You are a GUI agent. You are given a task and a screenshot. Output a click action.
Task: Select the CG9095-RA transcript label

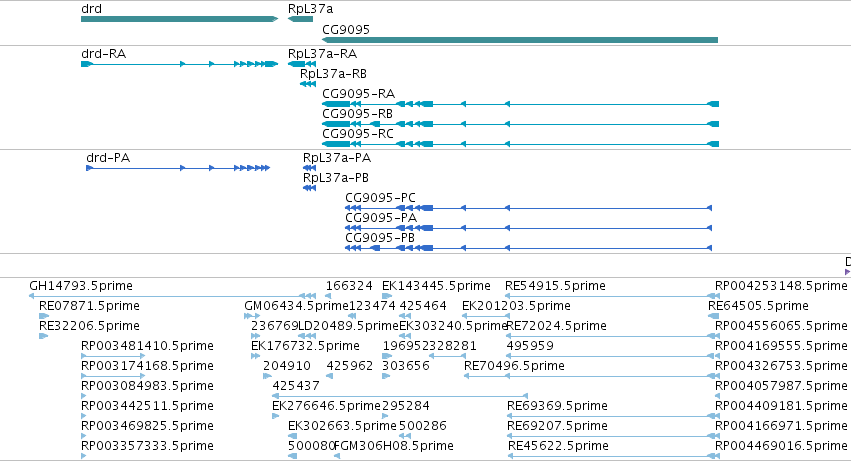pos(358,94)
